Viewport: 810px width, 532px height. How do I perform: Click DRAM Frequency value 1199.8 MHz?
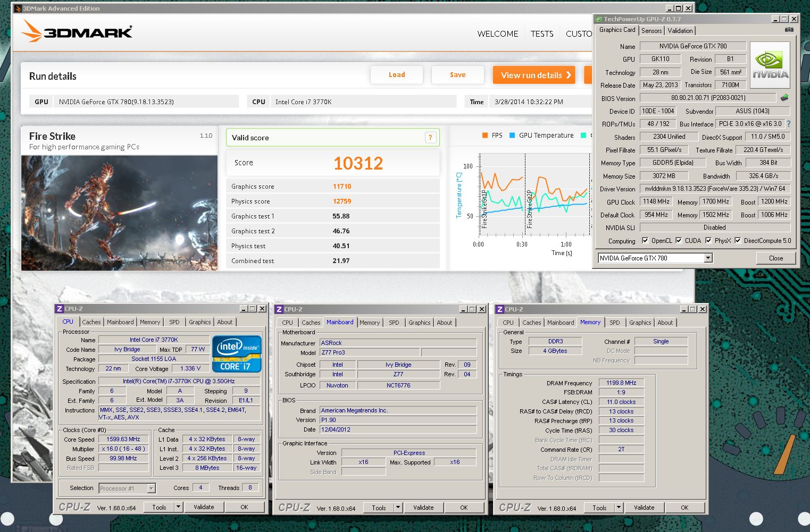click(x=621, y=383)
